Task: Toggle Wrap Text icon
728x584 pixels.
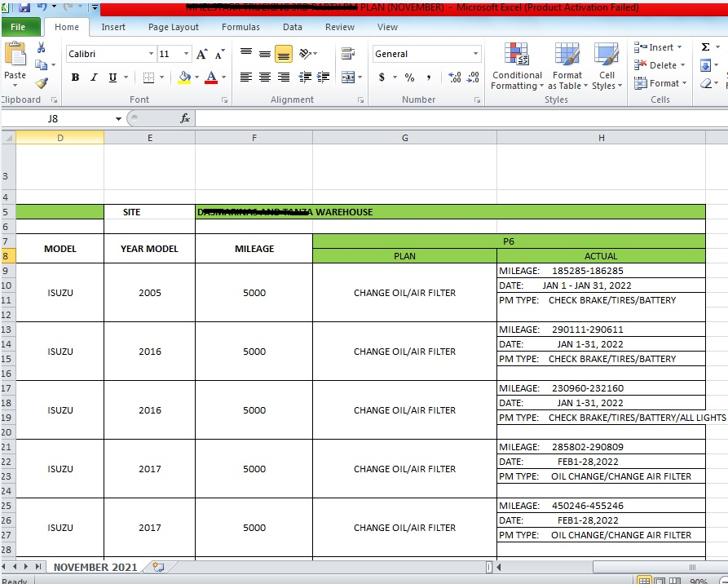Action: point(348,54)
